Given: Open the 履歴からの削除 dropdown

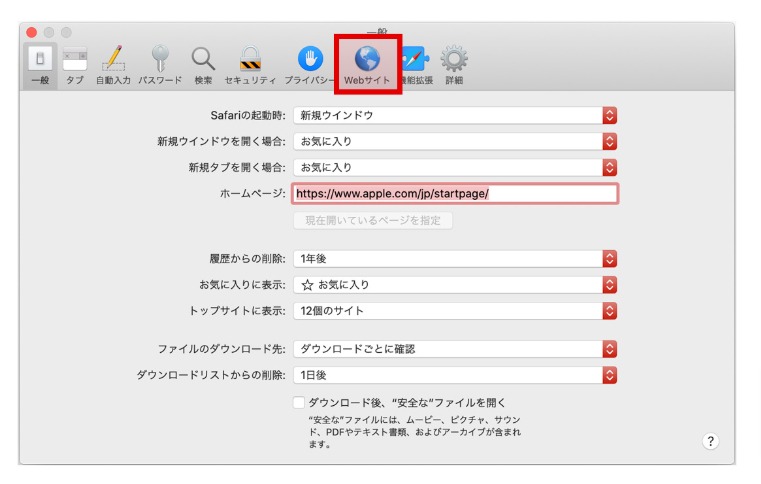Looking at the screenshot, I should coord(456,259).
